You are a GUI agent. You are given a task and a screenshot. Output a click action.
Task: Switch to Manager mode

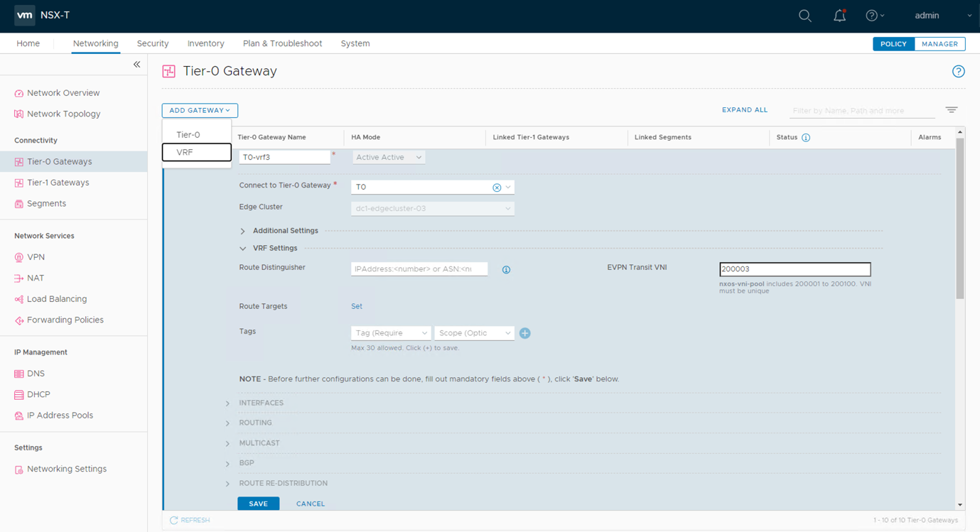pyautogui.click(x=939, y=44)
